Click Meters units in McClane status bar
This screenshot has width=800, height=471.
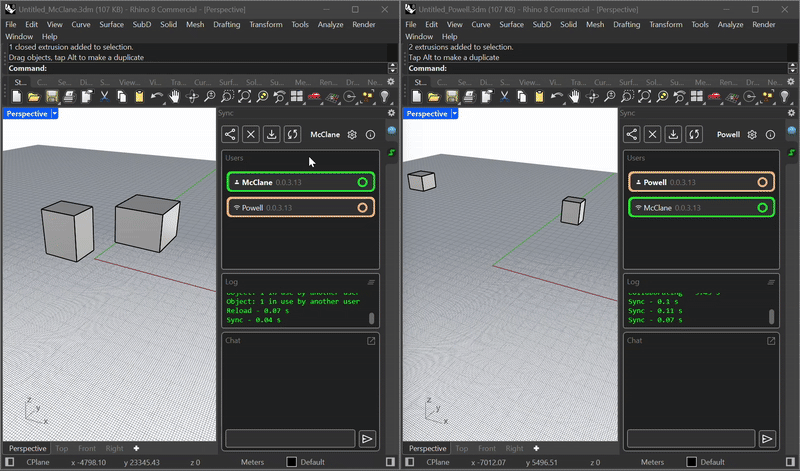[253, 462]
